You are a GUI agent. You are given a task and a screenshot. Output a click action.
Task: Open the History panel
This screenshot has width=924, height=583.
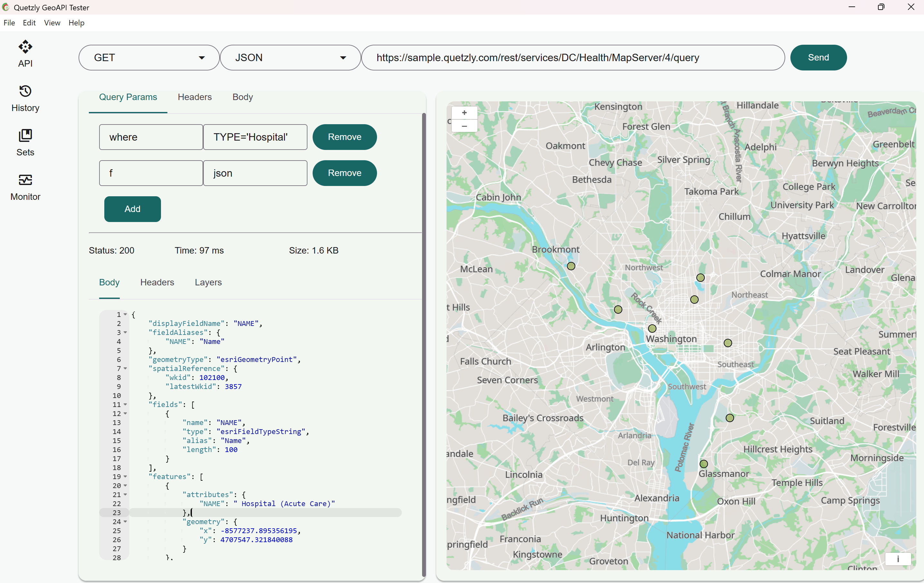click(x=24, y=98)
